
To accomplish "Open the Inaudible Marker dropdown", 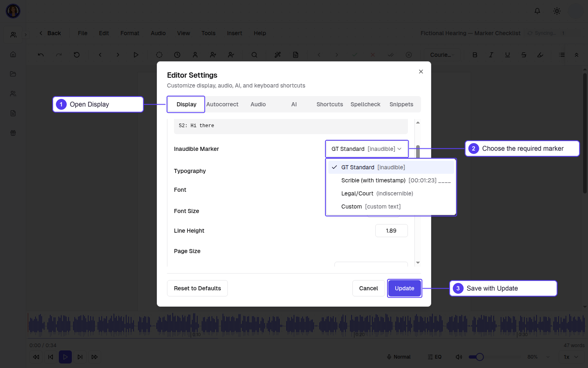I will 367,149.
